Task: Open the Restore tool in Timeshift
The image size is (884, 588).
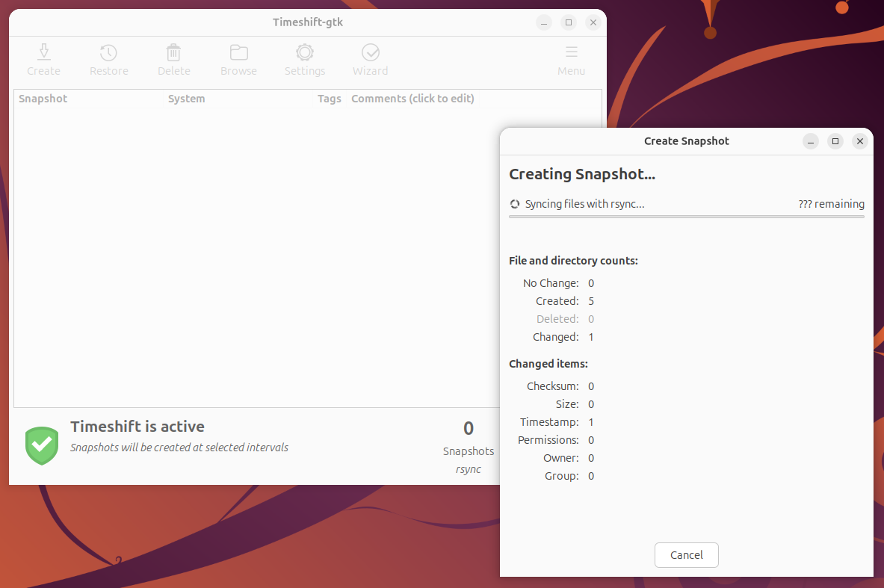Action: 109,59
